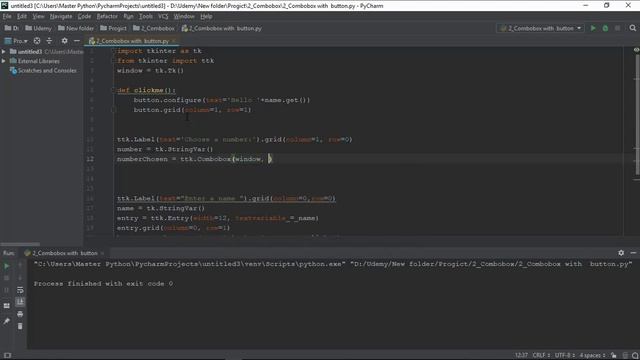Open line separator CRLF selector
Image resolution: width=640 pixels, height=360 pixels.
541,356
